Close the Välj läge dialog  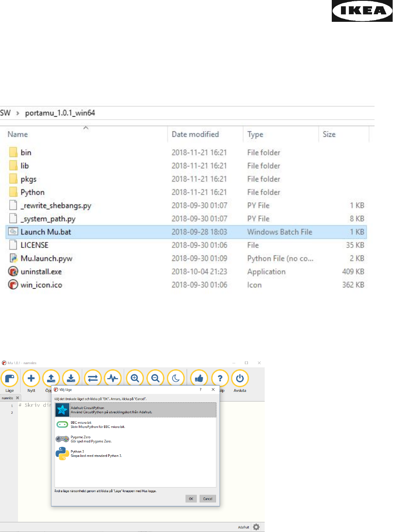[x=213, y=389]
